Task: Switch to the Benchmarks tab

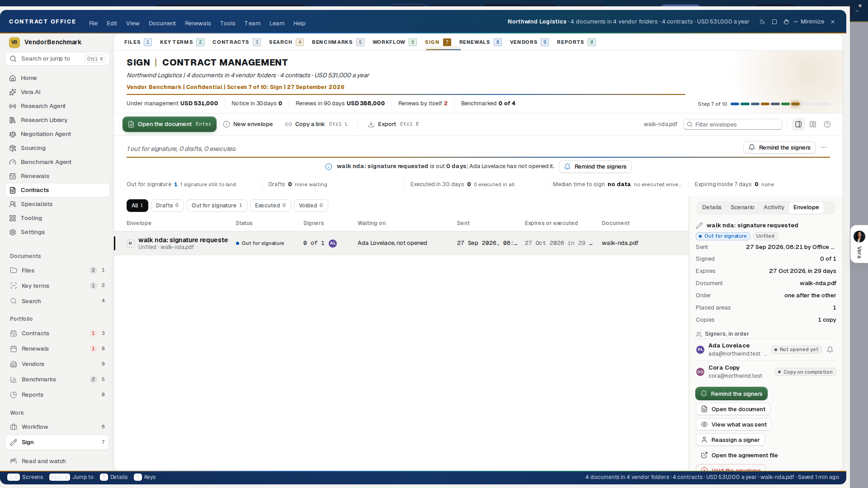Action: (338, 42)
